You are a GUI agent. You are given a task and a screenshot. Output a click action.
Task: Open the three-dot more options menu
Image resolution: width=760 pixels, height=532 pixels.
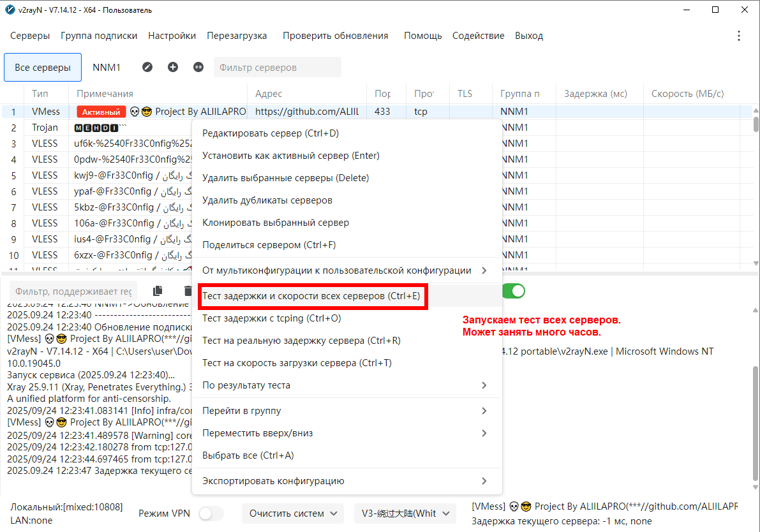click(x=739, y=36)
